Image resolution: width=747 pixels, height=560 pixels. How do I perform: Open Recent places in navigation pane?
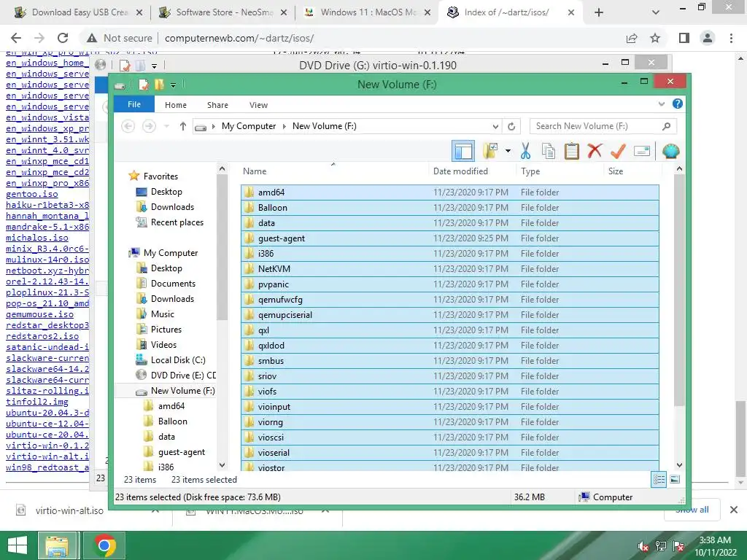point(177,222)
